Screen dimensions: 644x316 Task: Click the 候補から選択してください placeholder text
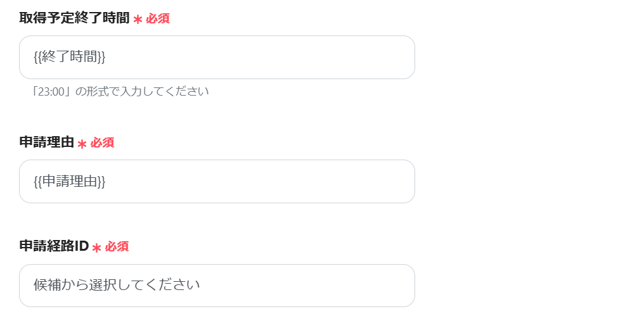point(117,286)
